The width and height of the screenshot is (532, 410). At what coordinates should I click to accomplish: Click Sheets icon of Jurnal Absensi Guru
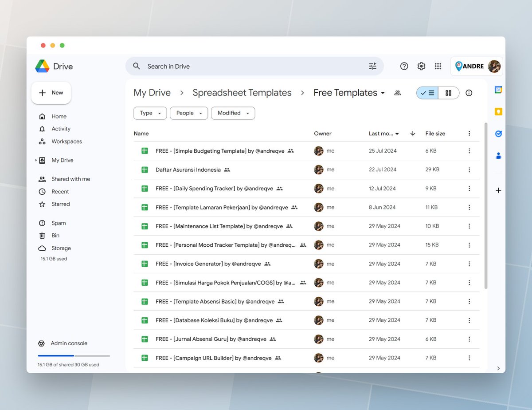[x=144, y=339]
